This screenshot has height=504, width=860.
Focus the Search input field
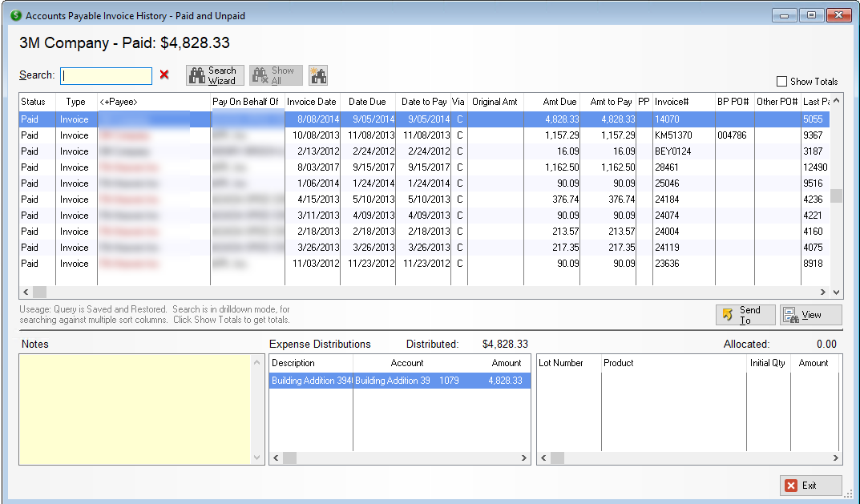107,75
